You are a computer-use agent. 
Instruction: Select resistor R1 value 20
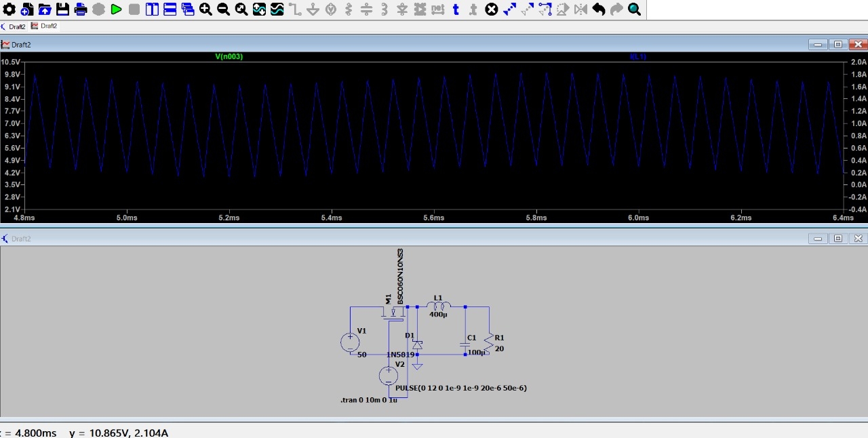500,349
